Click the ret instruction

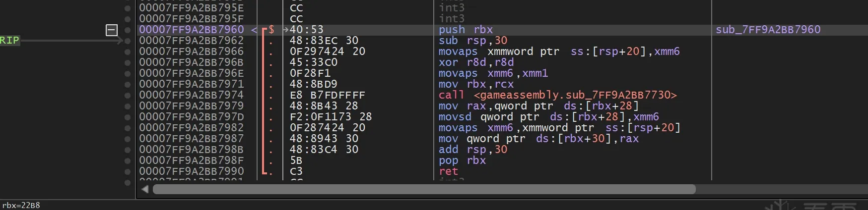click(449, 171)
